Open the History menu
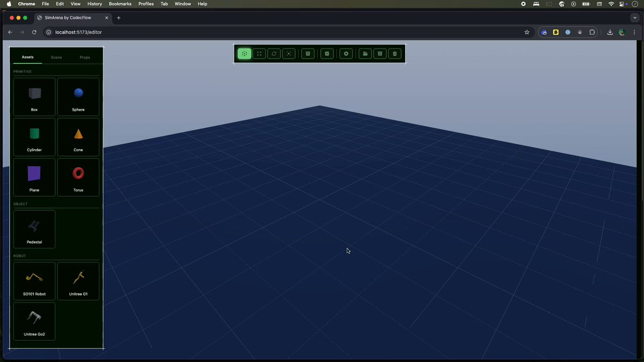 (94, 4)
